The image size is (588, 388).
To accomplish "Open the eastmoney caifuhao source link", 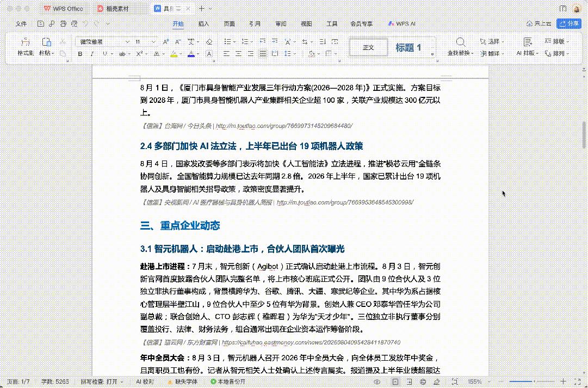I will coord(311,343).
